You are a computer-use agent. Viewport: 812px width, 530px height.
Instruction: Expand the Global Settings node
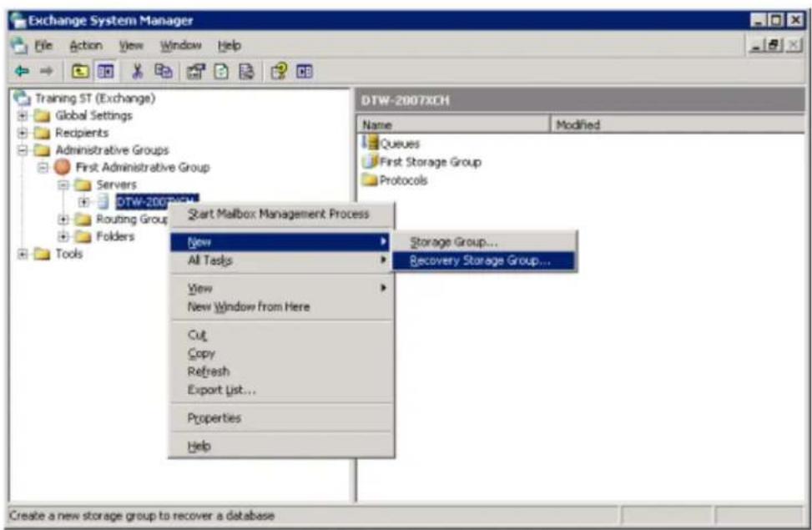(x=23, y=115)
